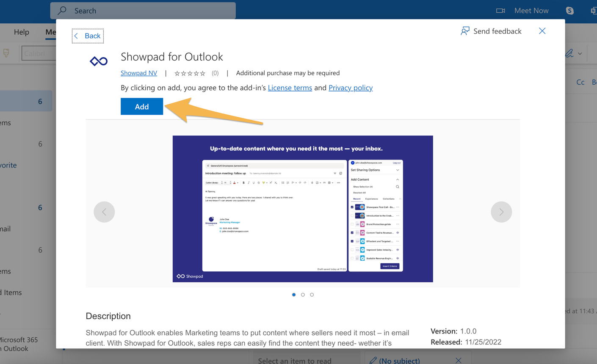
Task: Click the pencil icon on No subject draft
Action: pyautogui.click(x=373, y=360)
